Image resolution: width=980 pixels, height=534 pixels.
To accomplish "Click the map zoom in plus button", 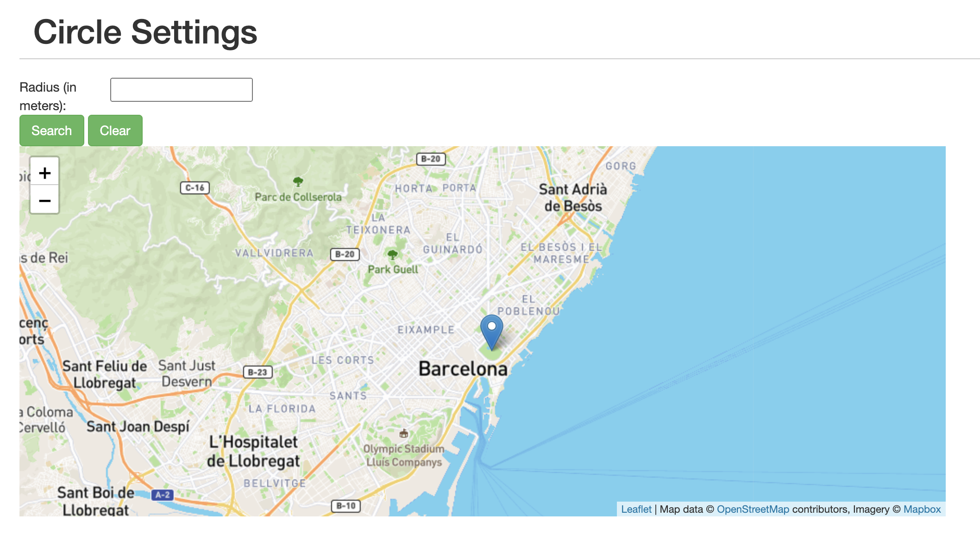I will 44,173.
